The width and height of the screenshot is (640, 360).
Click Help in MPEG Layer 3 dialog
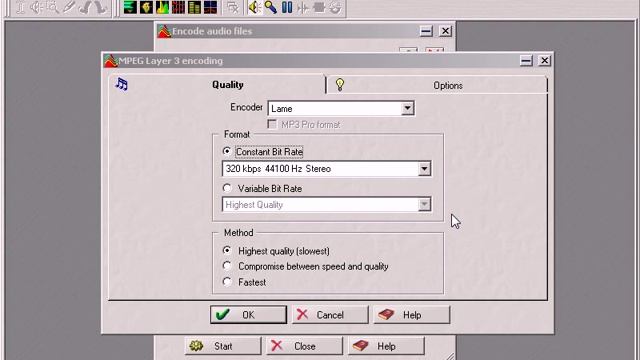(411, 315)
